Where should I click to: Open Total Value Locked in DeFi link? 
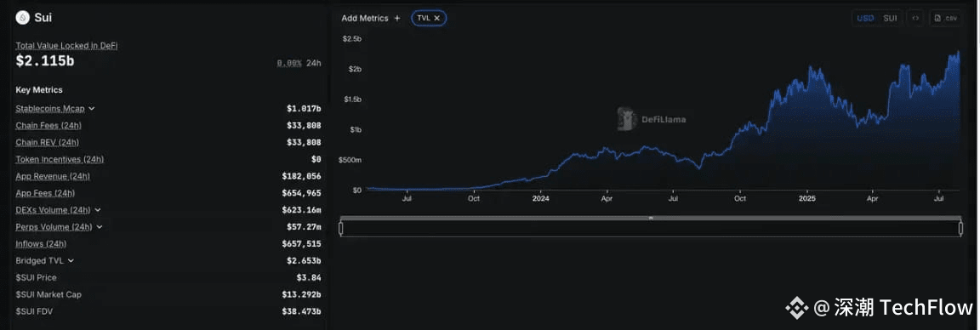(x=66, y=46)
